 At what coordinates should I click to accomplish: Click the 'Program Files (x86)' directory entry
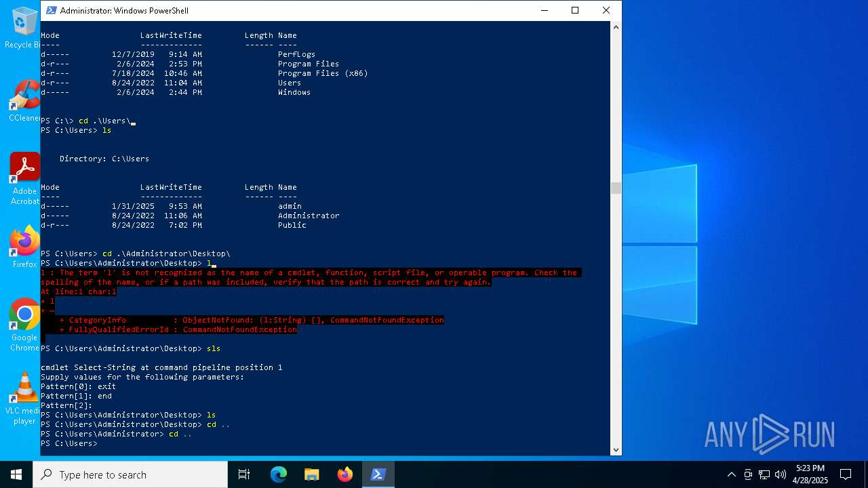click(323, 73)
